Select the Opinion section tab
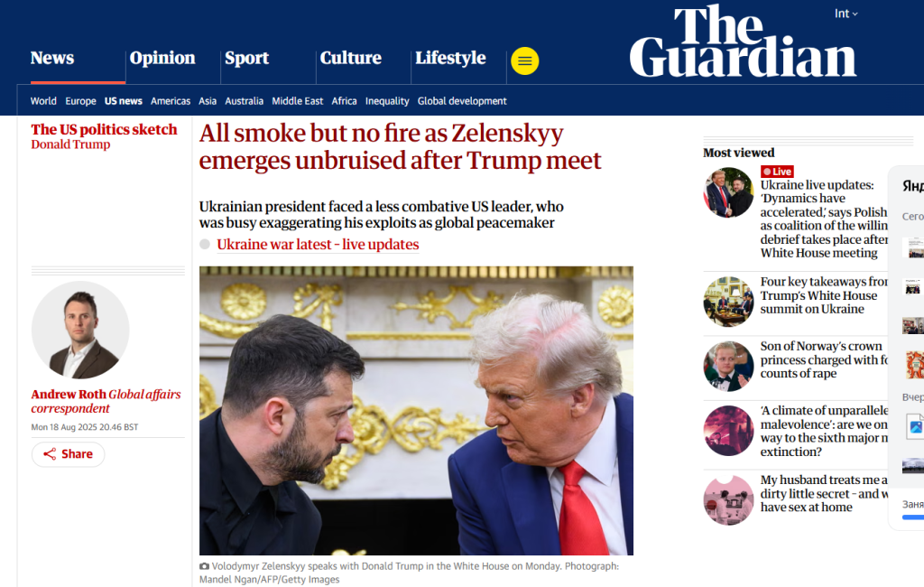Viewport: 924px width, 587px height. [x=162, y=58]
